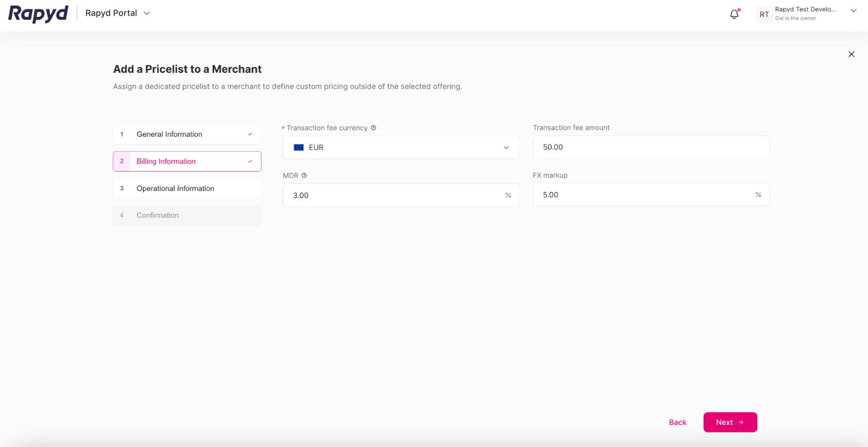Viewport: 868px width, 447px height.
Task: Click the EUR flag icon
Action: [x=299, y=148]
